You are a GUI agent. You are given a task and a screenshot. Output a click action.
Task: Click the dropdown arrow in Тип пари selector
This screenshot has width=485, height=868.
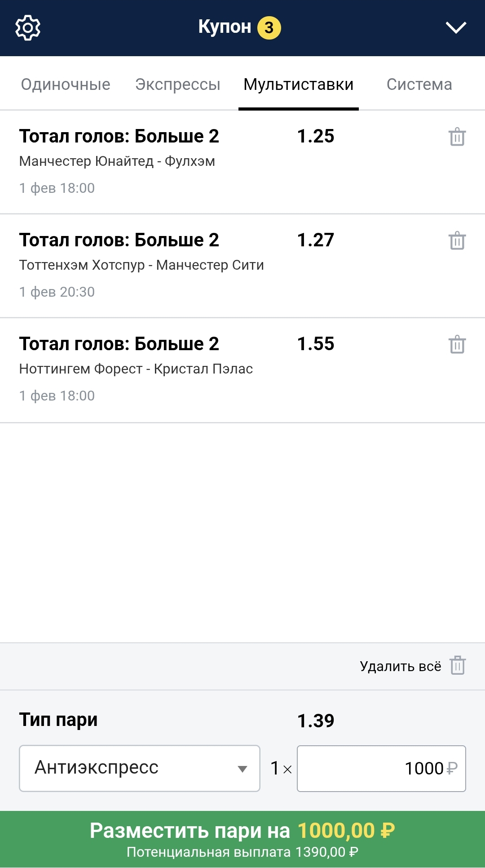coord(242,769)
